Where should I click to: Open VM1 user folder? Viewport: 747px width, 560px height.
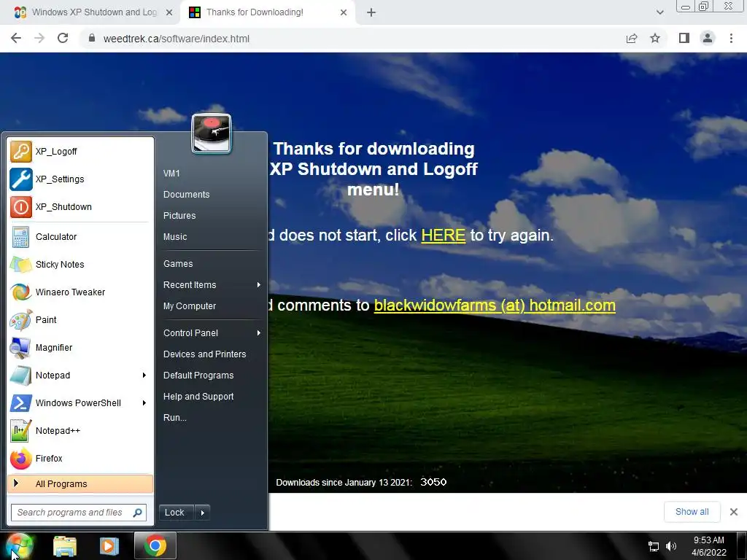pyautogui.click(x=171, y=174)
